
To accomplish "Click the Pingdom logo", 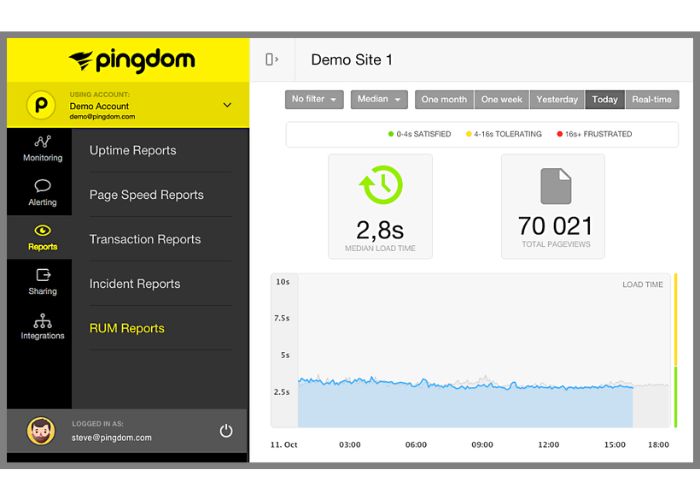I will (132, 60).
